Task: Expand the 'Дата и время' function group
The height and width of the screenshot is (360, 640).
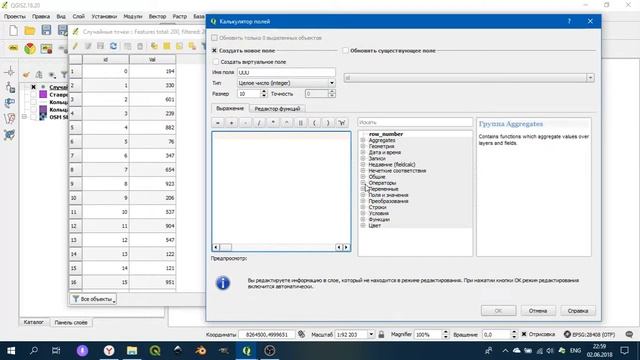Action: (x=363, y=152)
